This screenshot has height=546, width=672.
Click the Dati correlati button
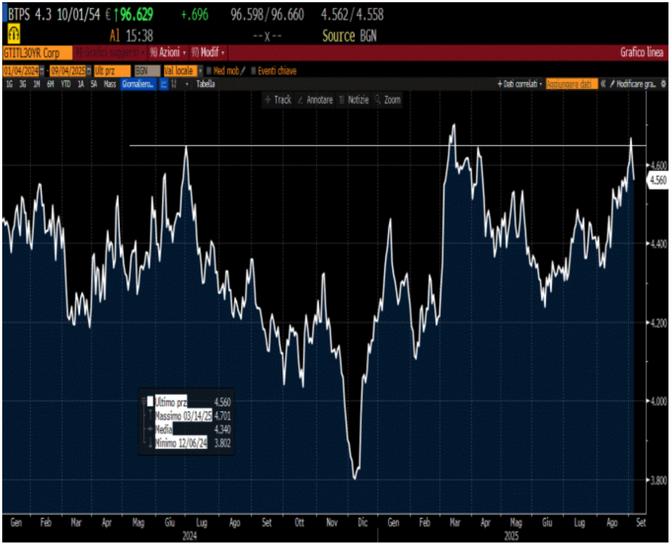click(520, 85)
